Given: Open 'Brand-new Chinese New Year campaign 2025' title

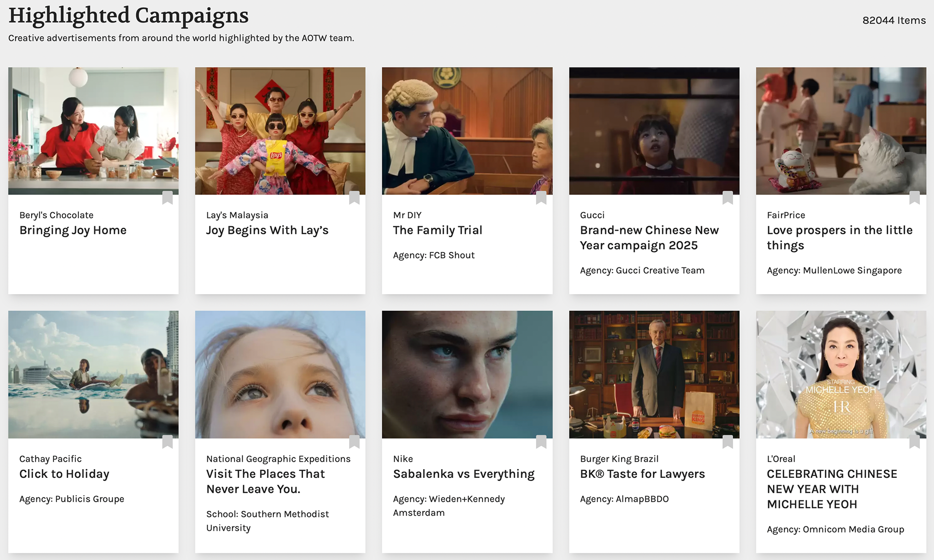Looking at the screenshot, I should click(649, 238).
